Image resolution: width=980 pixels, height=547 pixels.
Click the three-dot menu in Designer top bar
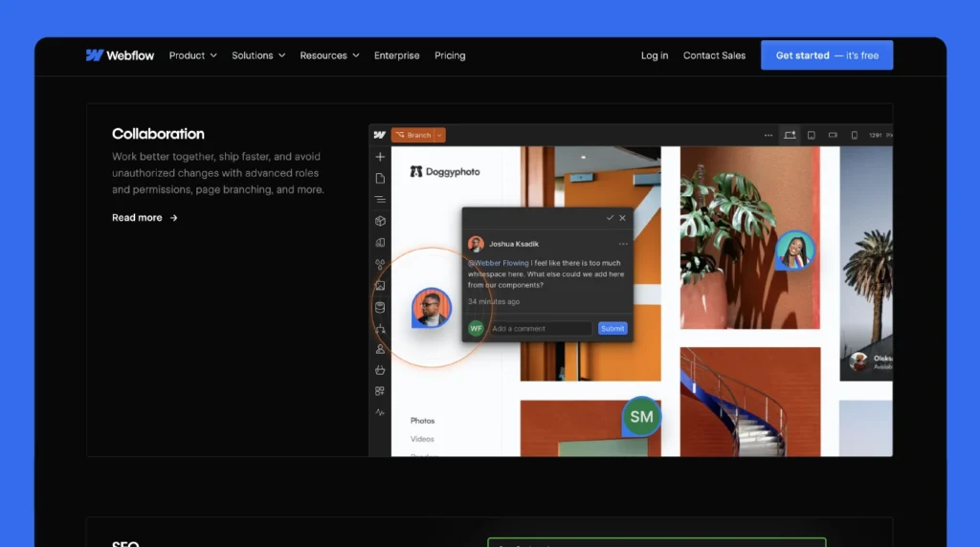[768, 135]
